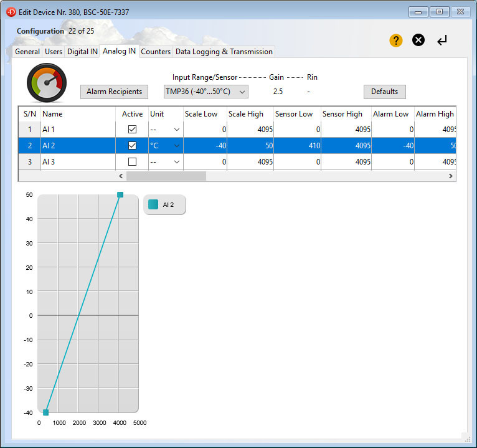Viewport: 477px width, 448px height.
Task: Click the Scale Low column header
Action: coord(205,114)
